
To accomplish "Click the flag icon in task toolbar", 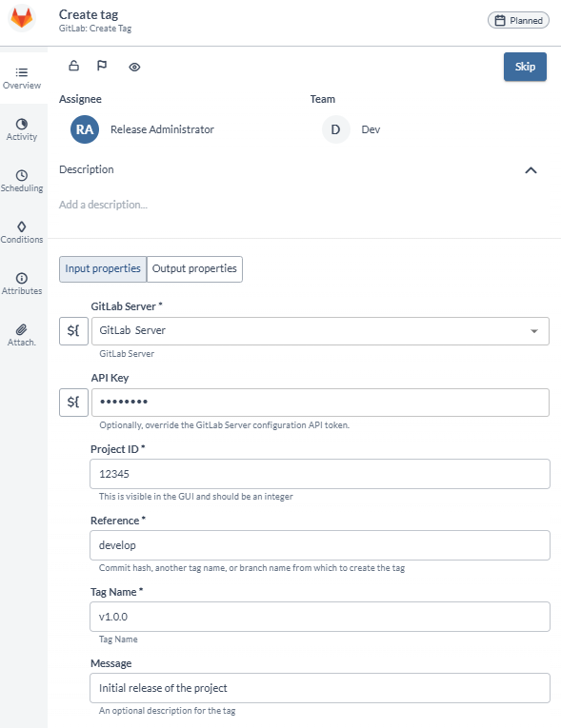I will click(102, 66).
